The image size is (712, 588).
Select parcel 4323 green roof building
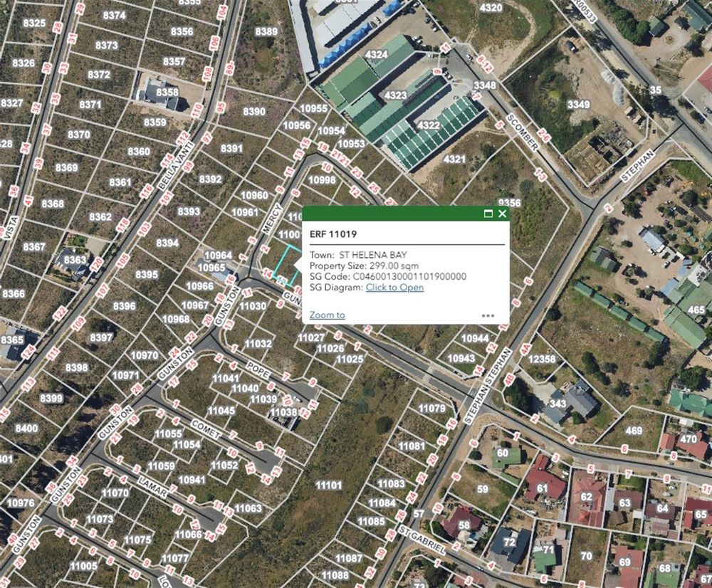(395, 95)
